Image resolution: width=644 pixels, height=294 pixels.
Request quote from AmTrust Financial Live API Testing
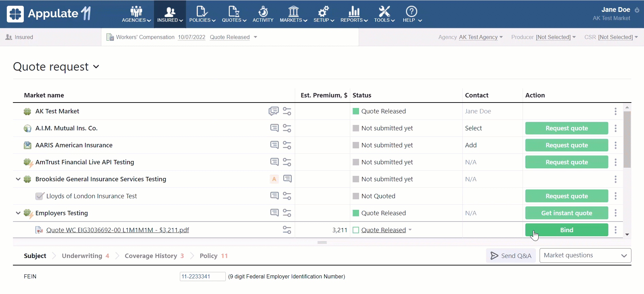[566, 162]
